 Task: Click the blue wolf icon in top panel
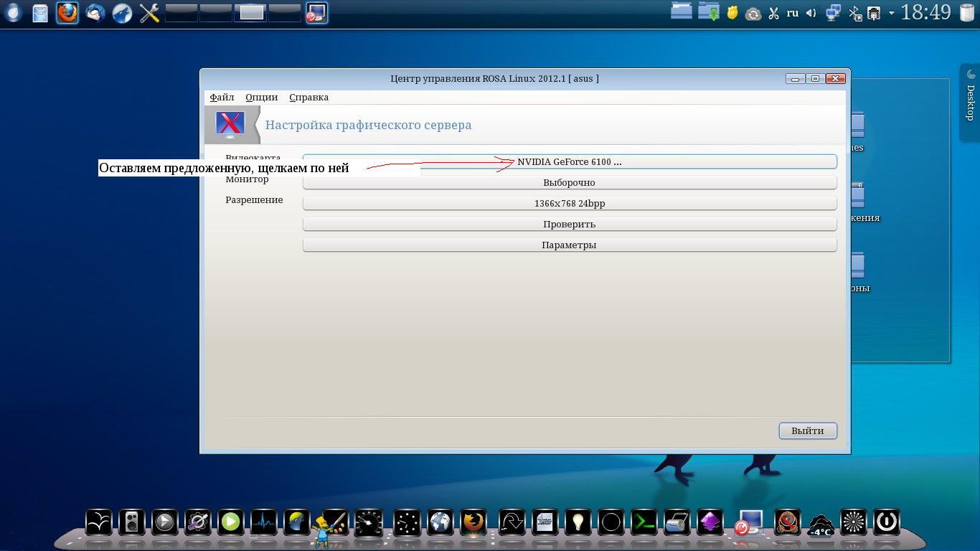click(x=123, y=13)
